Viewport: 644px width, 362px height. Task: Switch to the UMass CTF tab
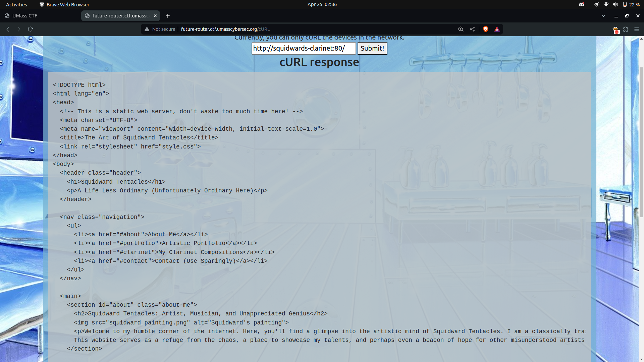(x=24, y=16)
